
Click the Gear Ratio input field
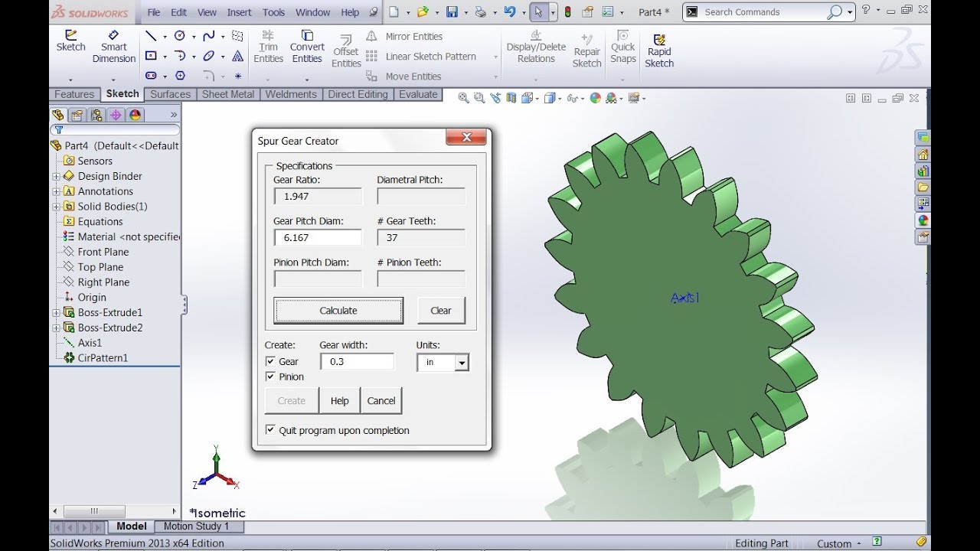tap(318, 197)
